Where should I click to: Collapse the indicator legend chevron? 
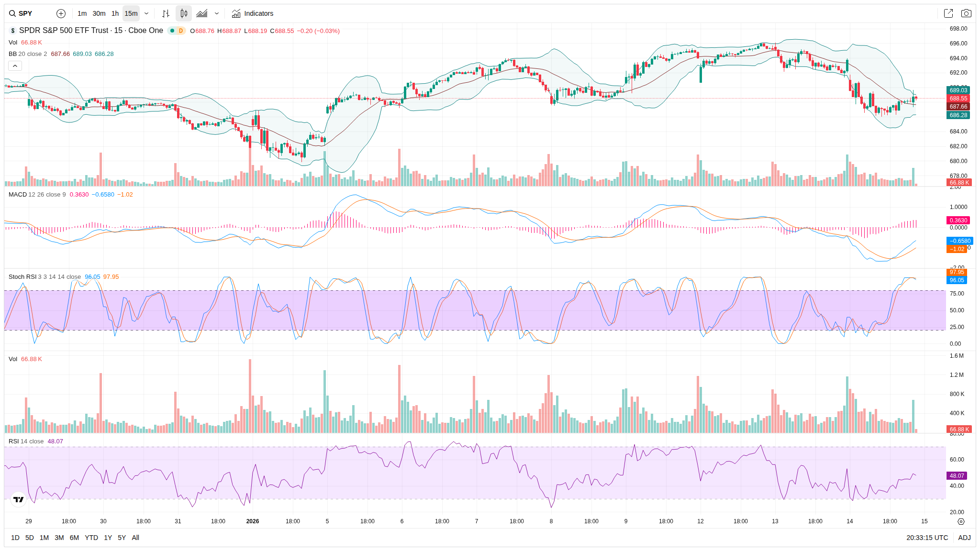(x=15, y=66)
